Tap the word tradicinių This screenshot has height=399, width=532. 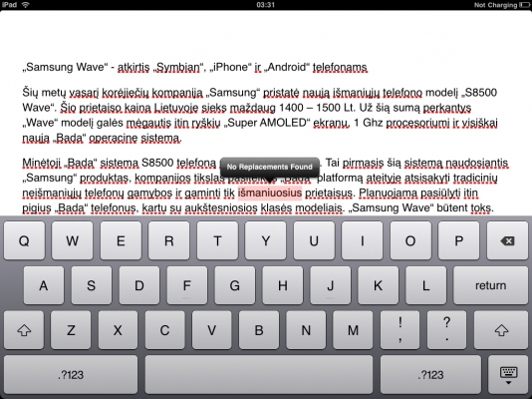click(475, 178)
